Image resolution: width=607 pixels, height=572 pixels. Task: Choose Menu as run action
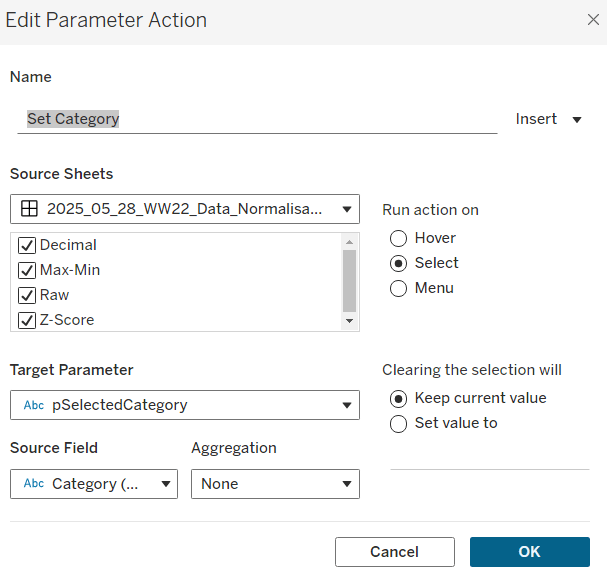pos(398,288)
